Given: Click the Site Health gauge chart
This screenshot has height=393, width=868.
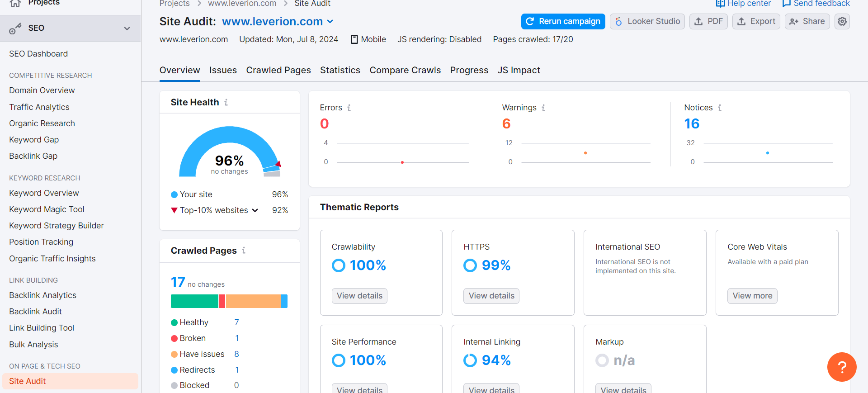Looking at the screenshot, I should pos(230,152).
